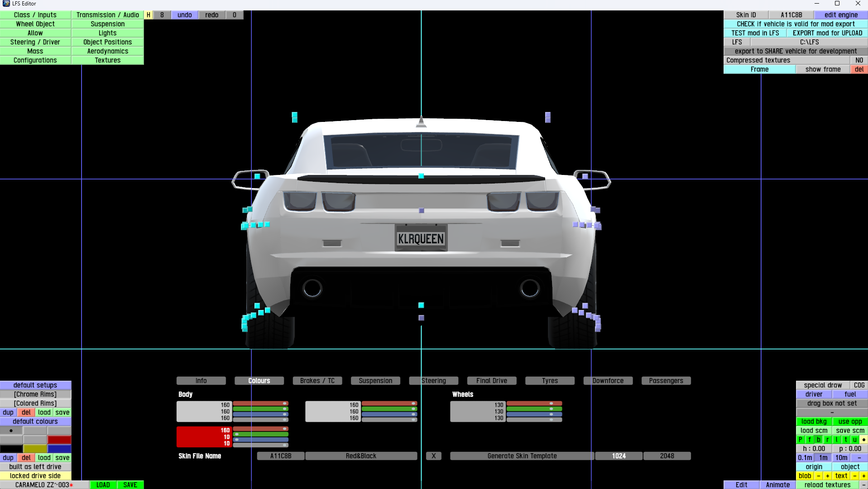
Task: Click the green SAVE button at bottom left
Action: click(x=130, y=485)
